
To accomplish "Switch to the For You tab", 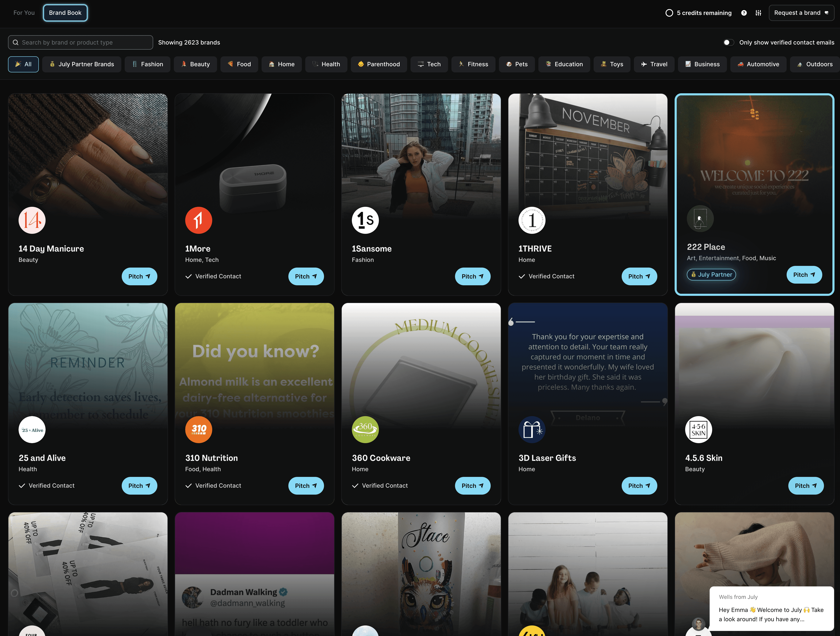I will tap(24, 13).
